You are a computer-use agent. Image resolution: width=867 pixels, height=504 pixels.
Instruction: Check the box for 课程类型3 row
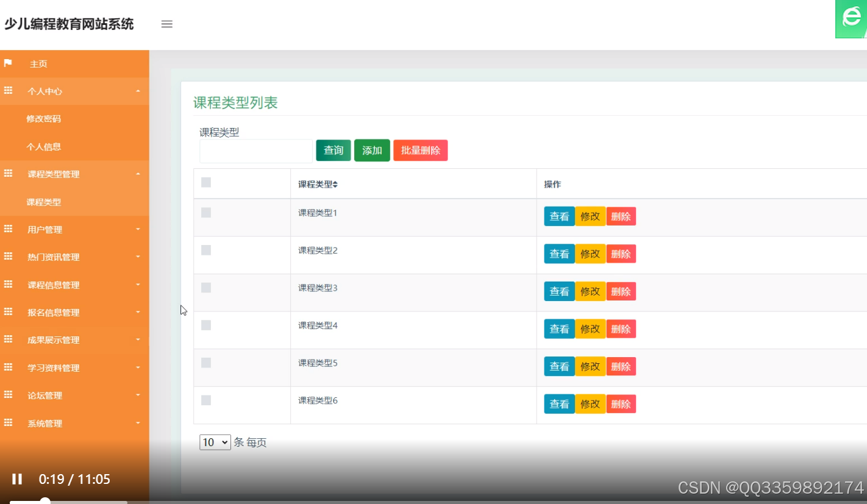206,287
